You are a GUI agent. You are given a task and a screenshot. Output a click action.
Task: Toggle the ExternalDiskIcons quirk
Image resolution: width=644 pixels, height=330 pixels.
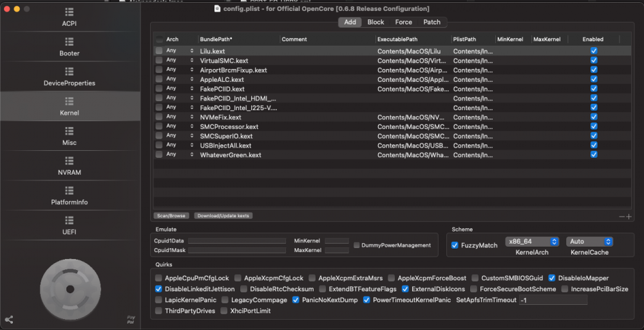(x=405, y=289)
